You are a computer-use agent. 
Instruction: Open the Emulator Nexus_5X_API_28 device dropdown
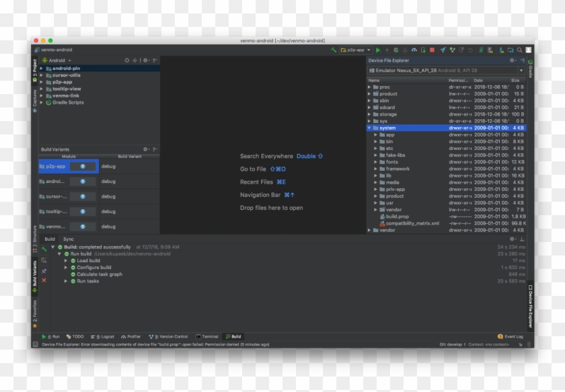pos(520,70)
